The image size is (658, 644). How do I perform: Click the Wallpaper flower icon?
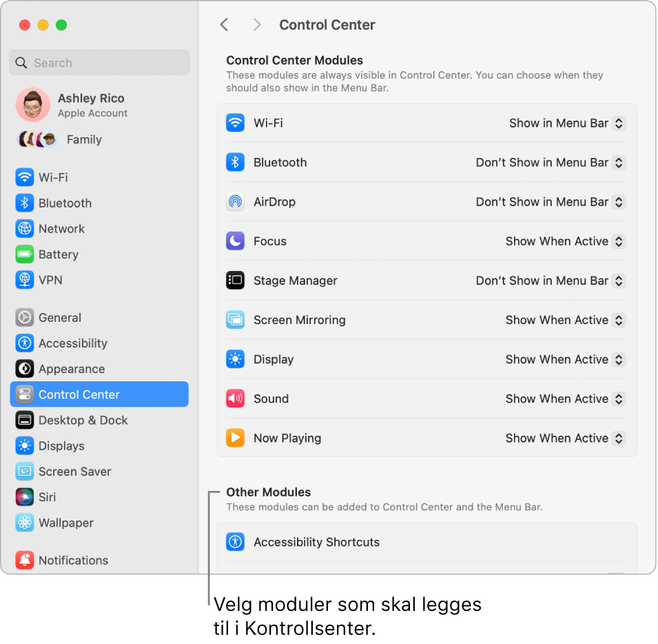coord(24,522)
